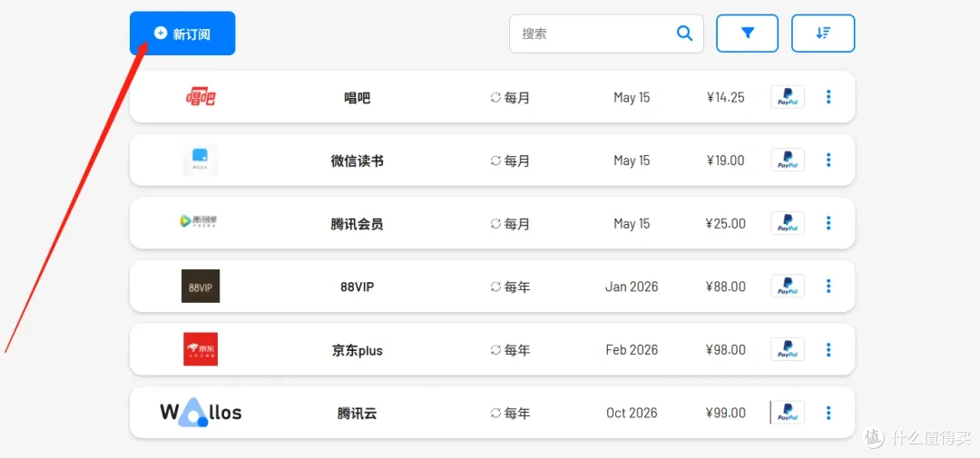The image size is (980, 458).
Task: Click the PayPal icon in 腾讯云 row
Action: click(x=788, y=413)
